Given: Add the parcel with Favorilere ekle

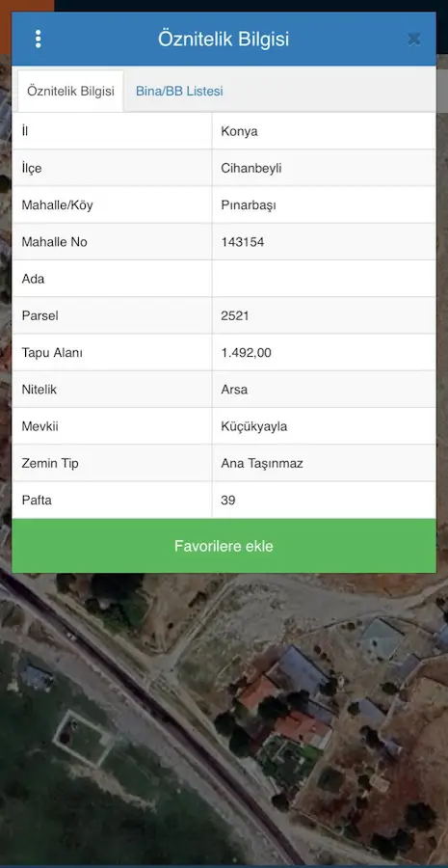Looking at the screenshot, I should tap(224, 546).
